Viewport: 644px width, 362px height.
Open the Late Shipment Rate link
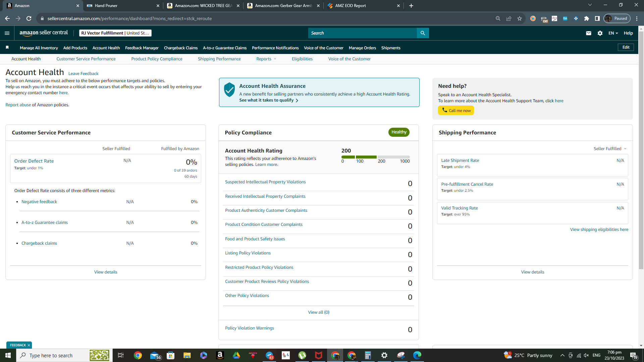pyautogui.click(x=460, y=160)
